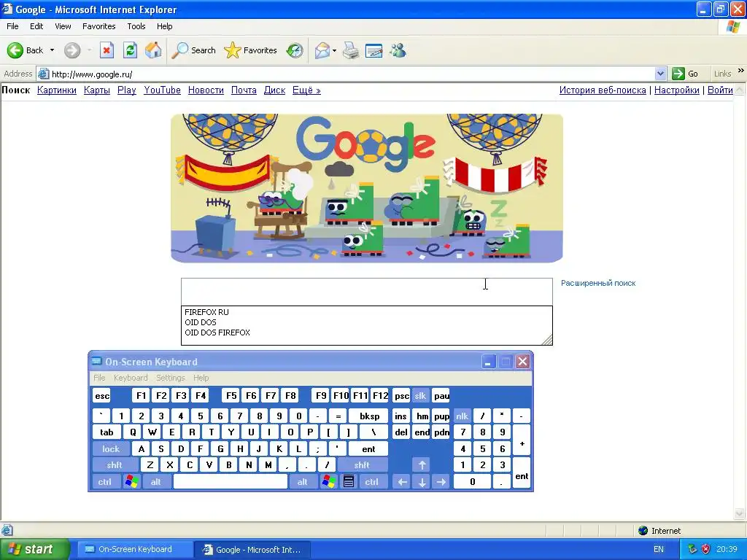Go to the home page via house icon
This screenshot has width=747, height=560.
point(153,50)
